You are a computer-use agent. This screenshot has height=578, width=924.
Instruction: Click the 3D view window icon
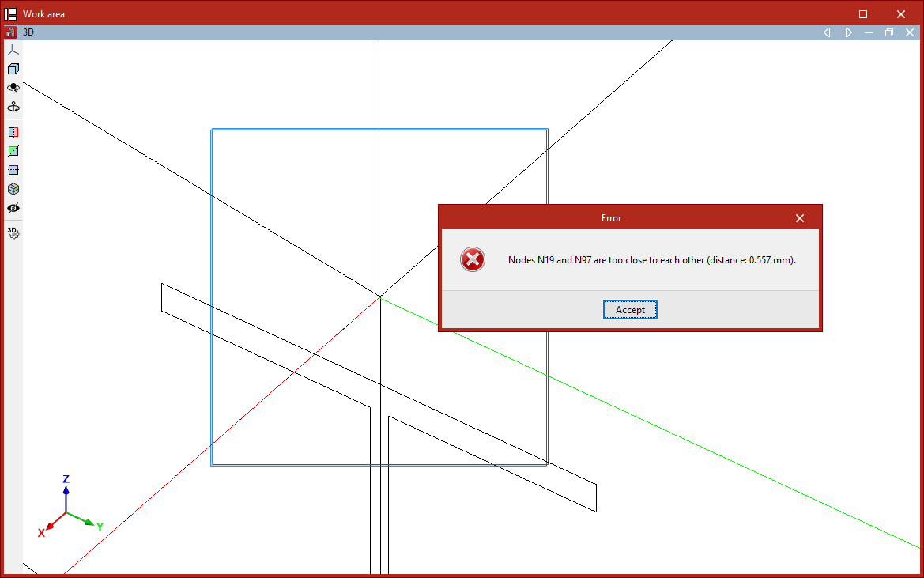(x=10, y=32)
